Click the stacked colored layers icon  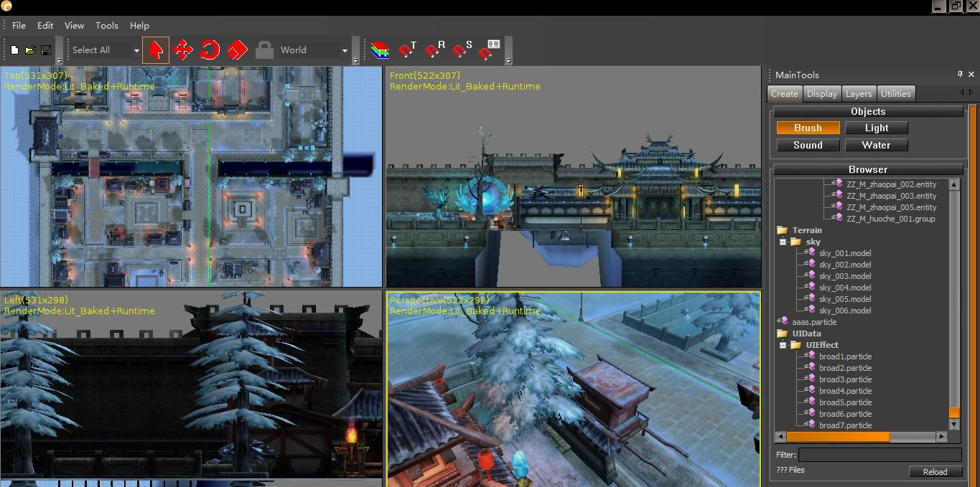pyautogui.click(x=380, y=50)
